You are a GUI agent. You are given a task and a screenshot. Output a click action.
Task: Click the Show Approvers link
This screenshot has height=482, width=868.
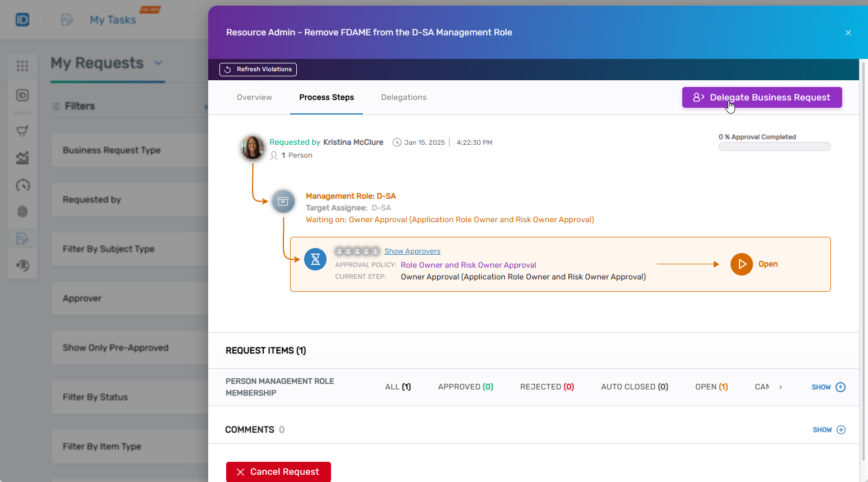(412, 251)
